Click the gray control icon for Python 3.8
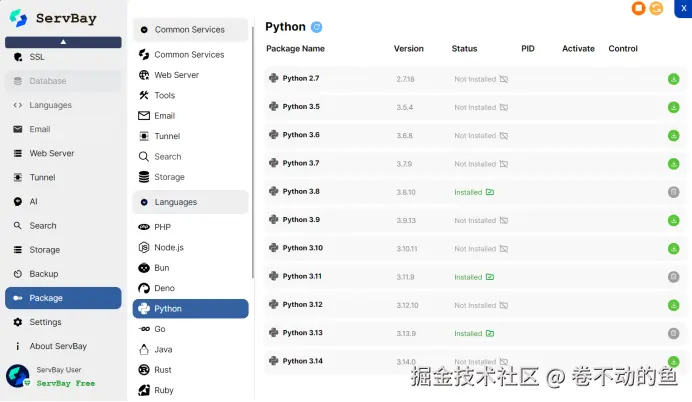 tap(673, 192)
